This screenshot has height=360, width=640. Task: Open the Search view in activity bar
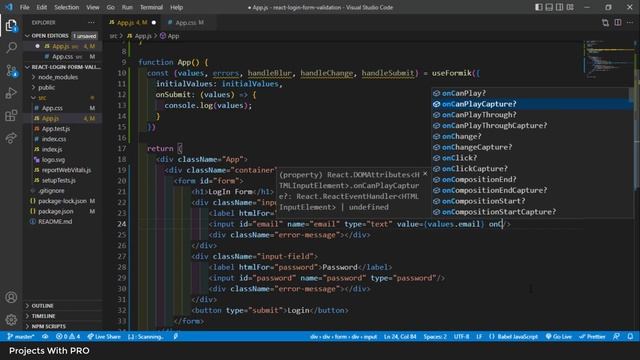[x=11, y=48]
